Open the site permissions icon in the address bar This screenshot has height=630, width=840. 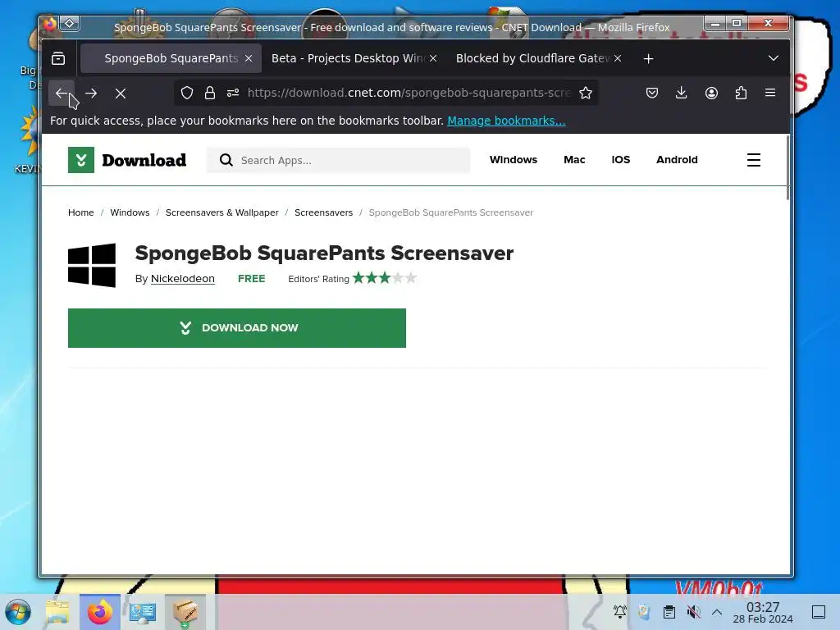point(233,94)
